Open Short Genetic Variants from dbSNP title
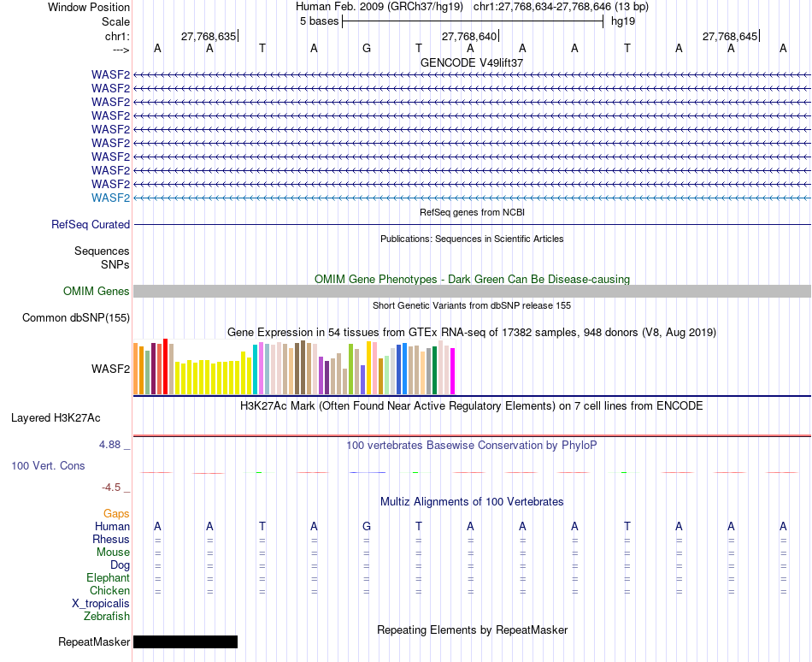812x662 pixels. (472, 305)
